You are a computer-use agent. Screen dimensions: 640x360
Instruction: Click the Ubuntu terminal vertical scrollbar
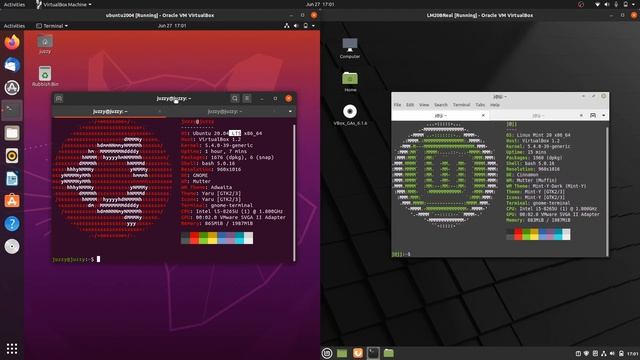294,193
